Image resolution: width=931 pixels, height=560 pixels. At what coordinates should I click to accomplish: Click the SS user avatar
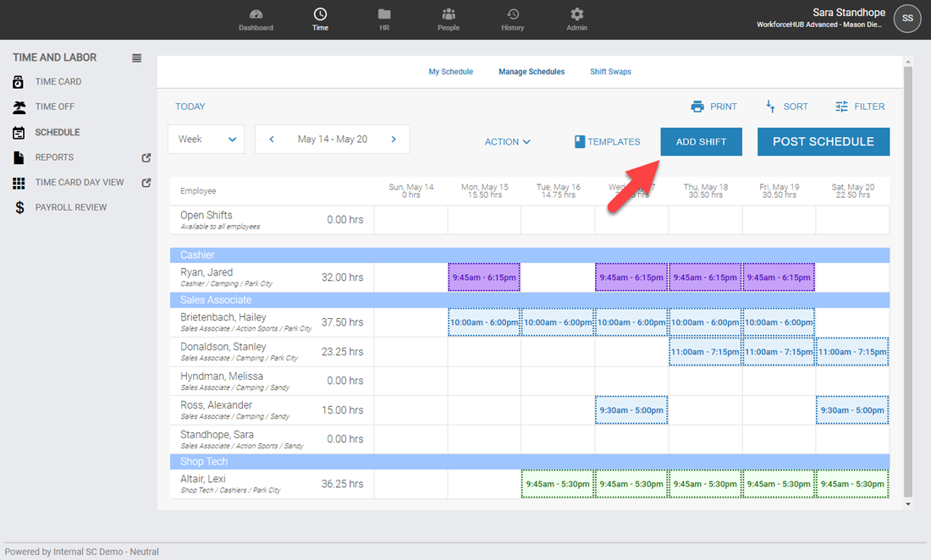tap(907, 18)
